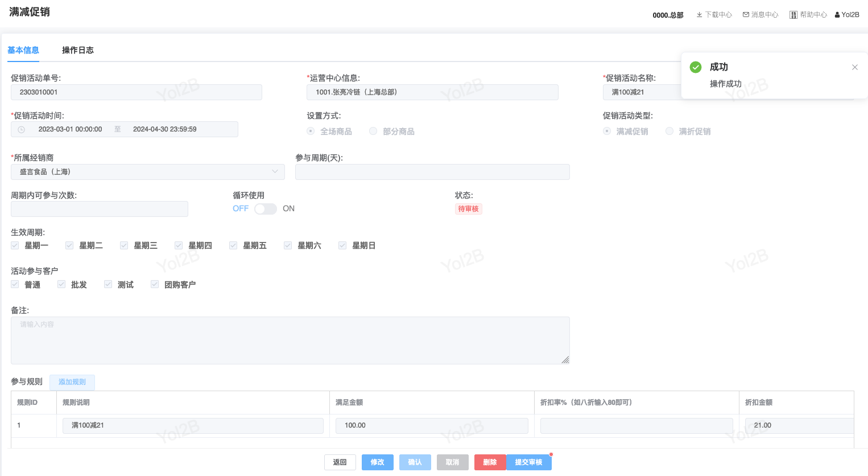Click the 满足金额 field showing 100.00
Image resolution: width=868 pixels, height=476 pixels.
click(x=432, y=426)
